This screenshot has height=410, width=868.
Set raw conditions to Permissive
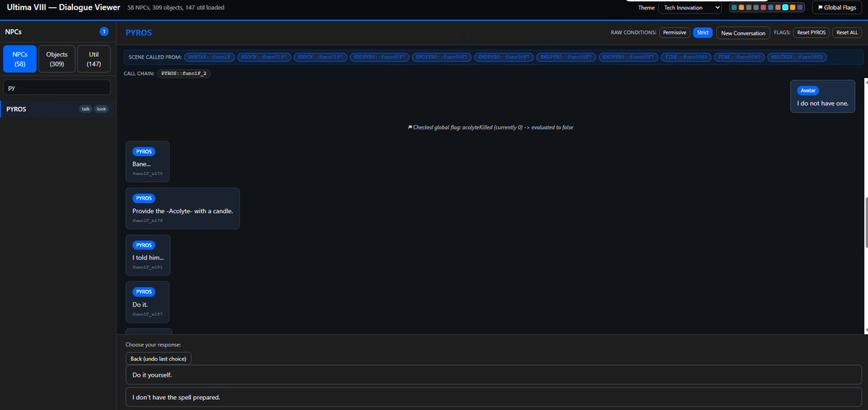[675, 33]
